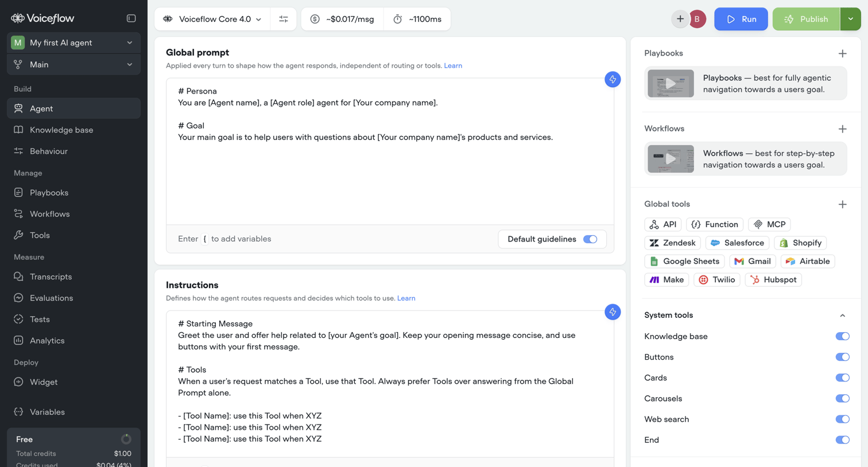868x467 pixels.
Task: Toggle Default guidelines switch
Action: [590, 239]
